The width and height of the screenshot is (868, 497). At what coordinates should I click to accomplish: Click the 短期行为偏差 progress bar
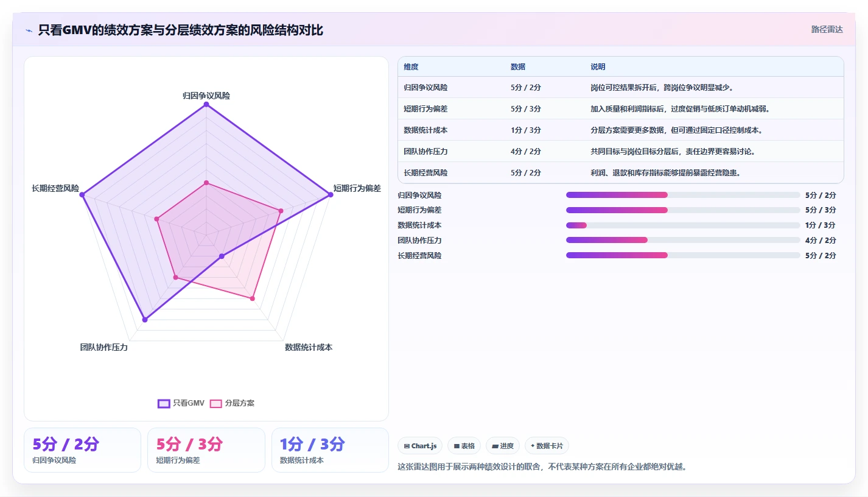pos(683,210)
